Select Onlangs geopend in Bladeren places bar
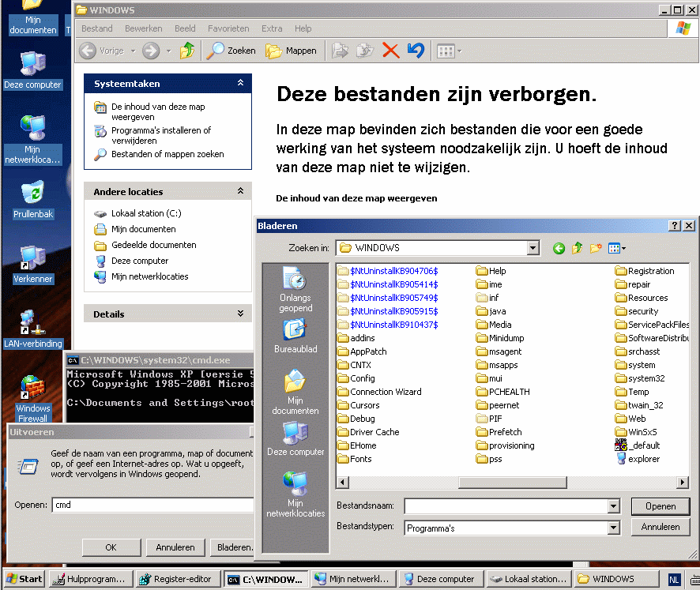Viewport: 700px width, 590px height. pos(295,289)
